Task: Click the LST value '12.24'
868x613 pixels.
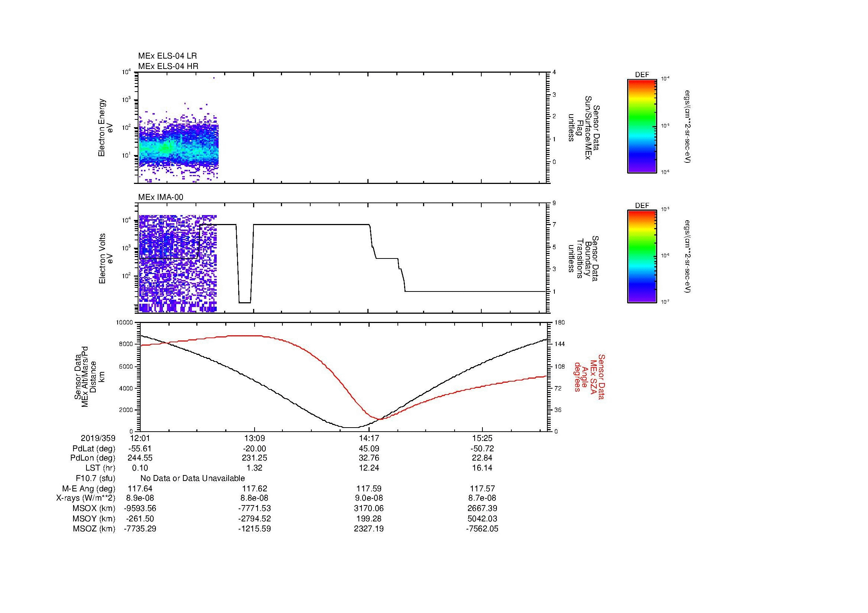Action: [x=369, y=468]
